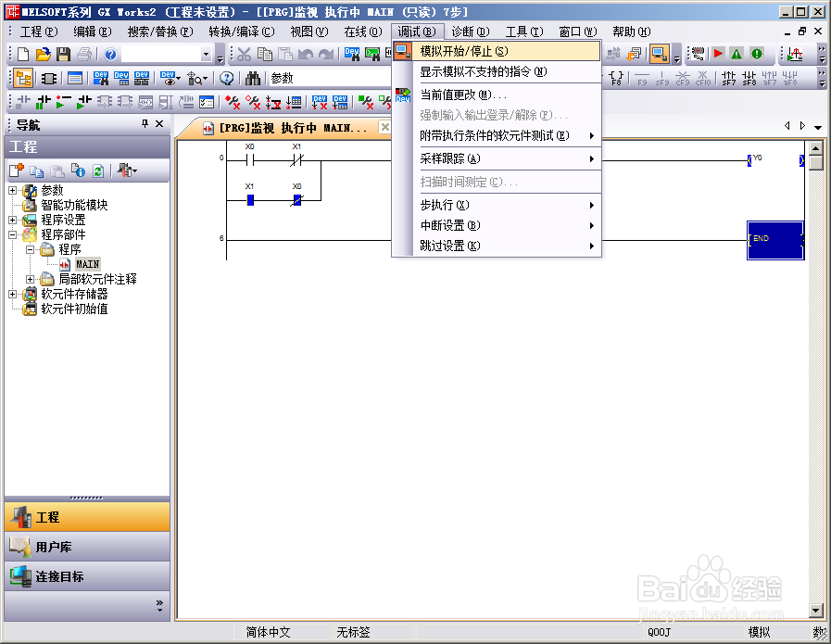
Task: Save project with the floppy disk icon
Action: pos(63,54)
